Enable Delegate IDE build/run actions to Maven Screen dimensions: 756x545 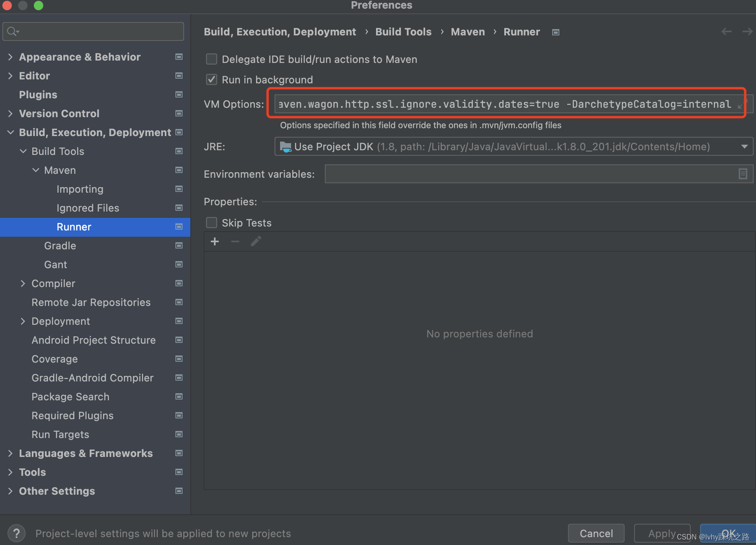pos(212,59)
